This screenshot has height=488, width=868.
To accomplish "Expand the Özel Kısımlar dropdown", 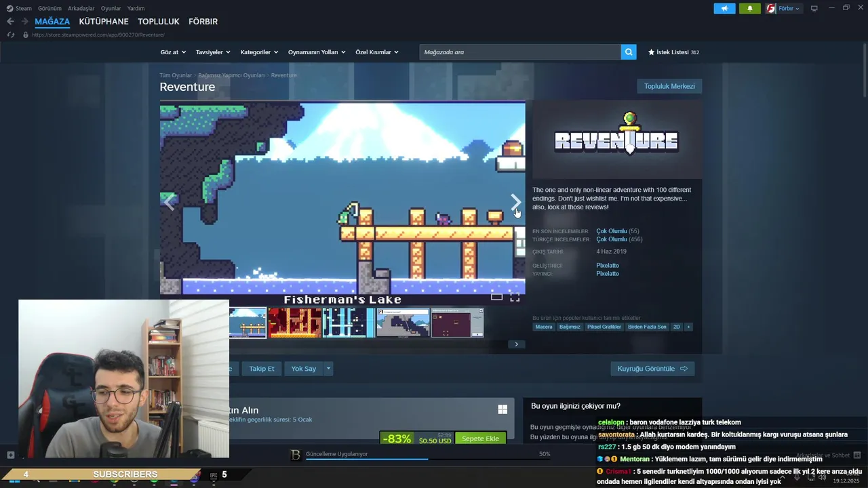I will tap(377, 52).
